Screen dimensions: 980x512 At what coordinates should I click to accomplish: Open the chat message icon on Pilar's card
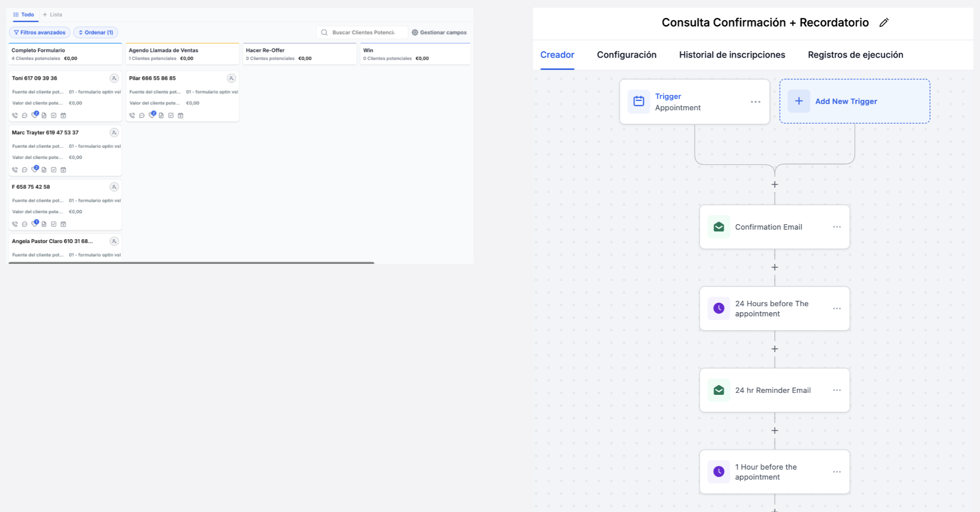[x=142, y=116]
